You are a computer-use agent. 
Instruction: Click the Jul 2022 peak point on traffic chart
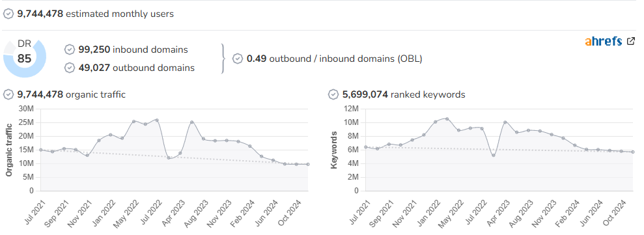pyautogui.click(x=157, y=120)
